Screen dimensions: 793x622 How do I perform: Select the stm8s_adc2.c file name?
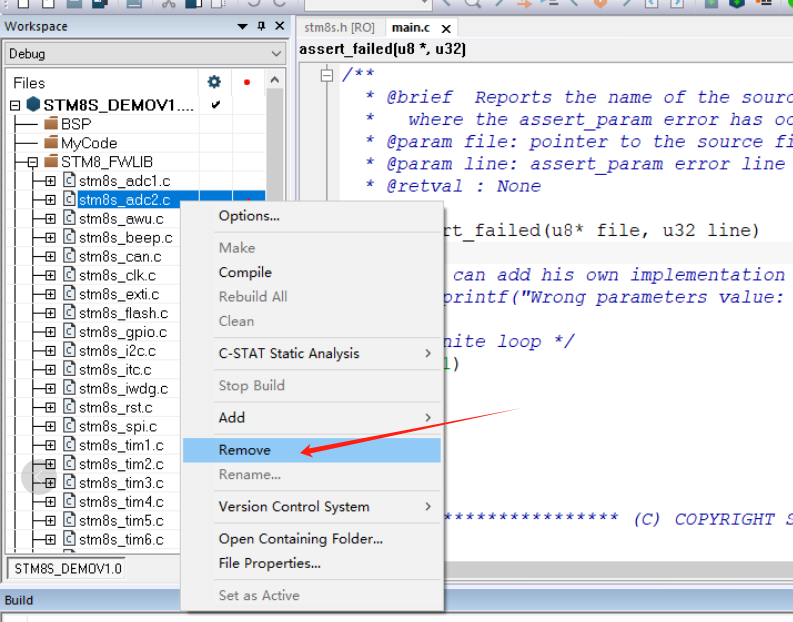(x=124, y=200)
